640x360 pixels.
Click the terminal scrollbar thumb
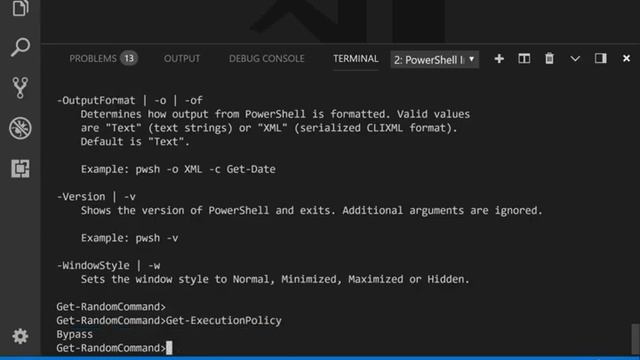pyautogui.click(x=635, y=339)
